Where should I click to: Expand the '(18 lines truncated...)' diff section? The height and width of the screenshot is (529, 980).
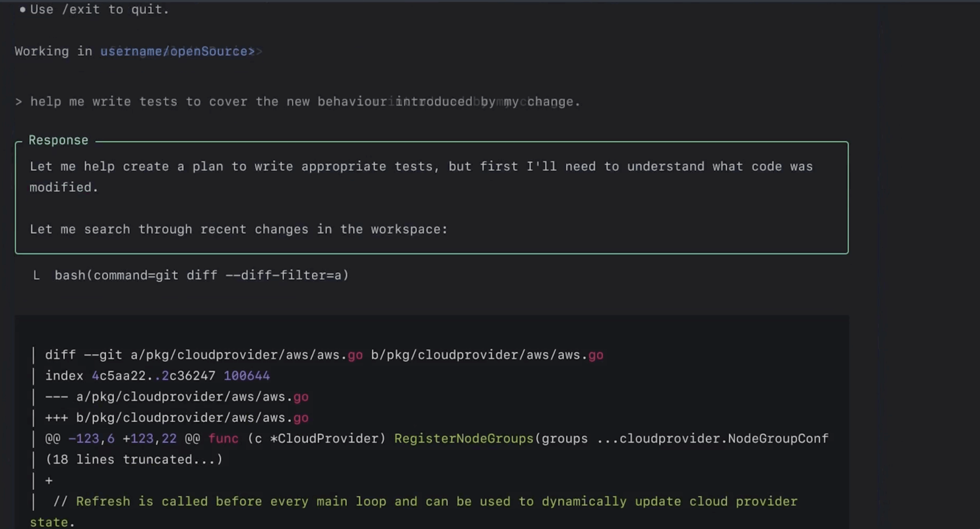134,459
